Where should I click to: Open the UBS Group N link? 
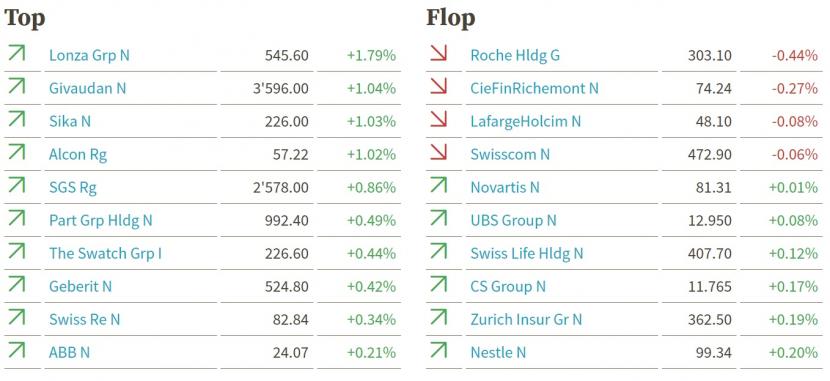(513, 221)
